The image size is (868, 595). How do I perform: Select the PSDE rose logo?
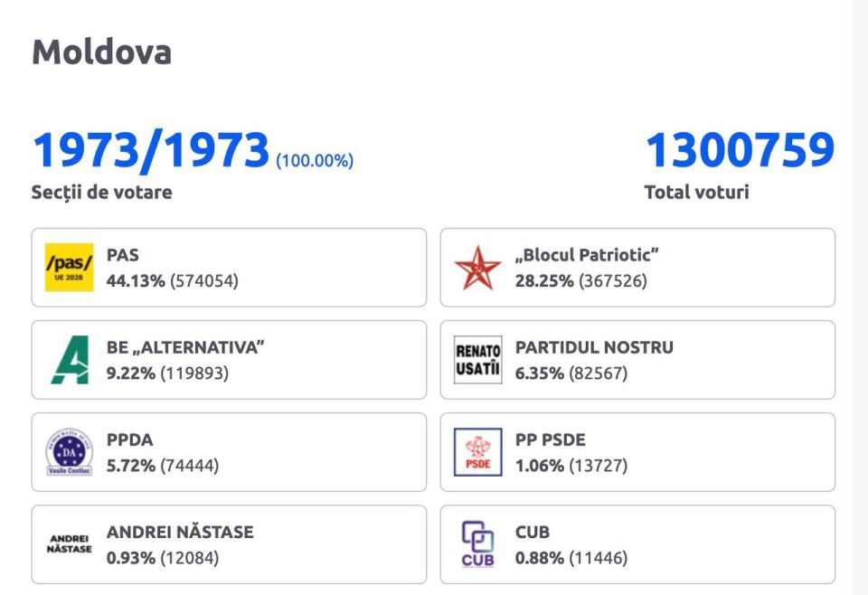pos(477,452)
